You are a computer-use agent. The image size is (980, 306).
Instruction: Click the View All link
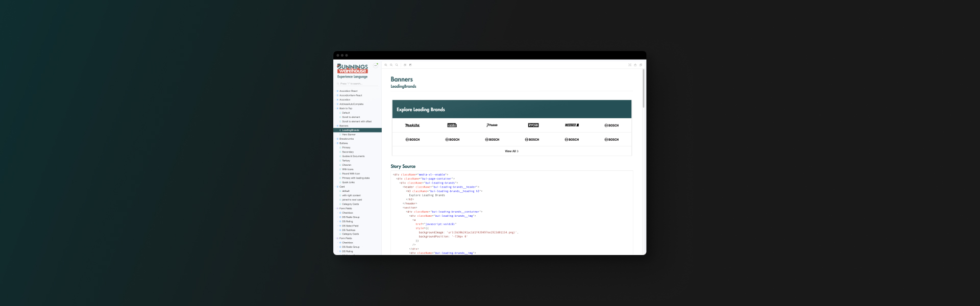coord(511,151)
